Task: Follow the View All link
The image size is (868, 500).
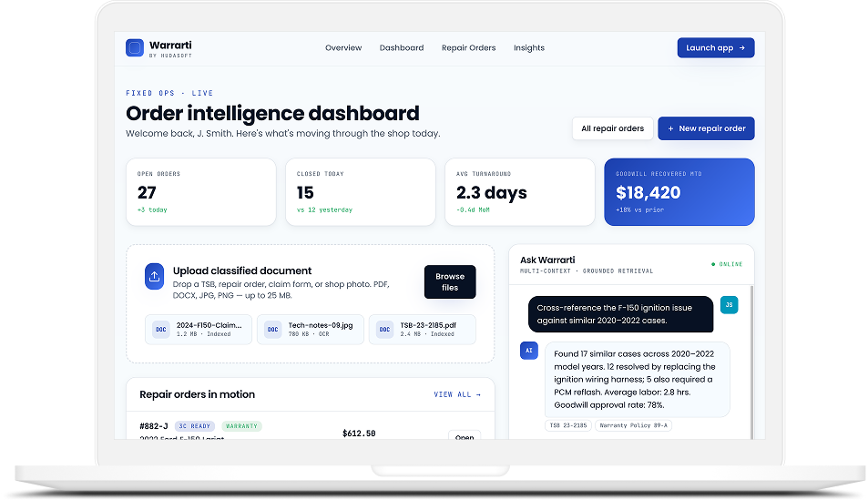Action: tap(457, 394)
